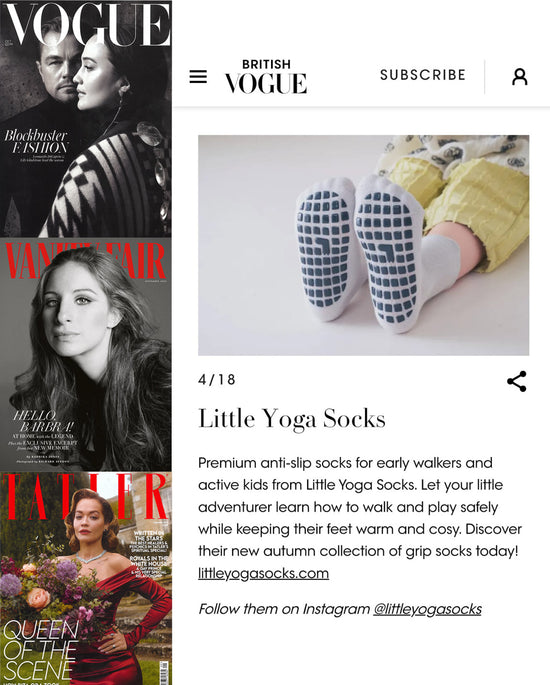Click the 4/18 slide counter

(217, 379)
